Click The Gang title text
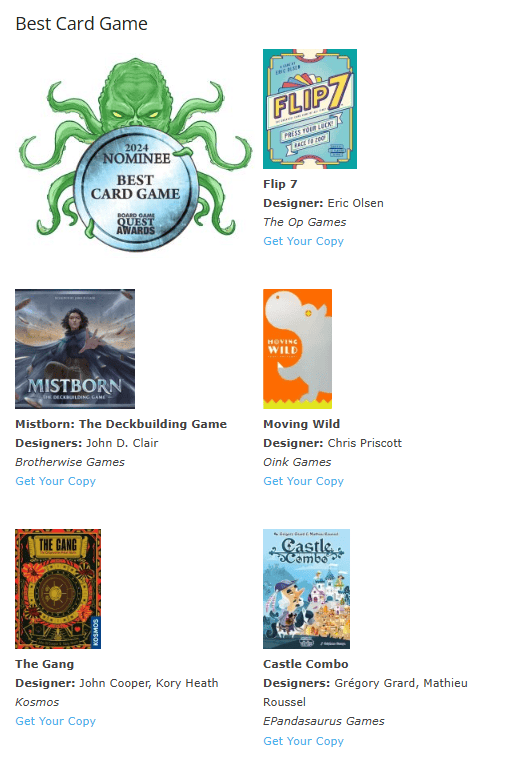Screen dimensions: 518x764 point(44,664)
